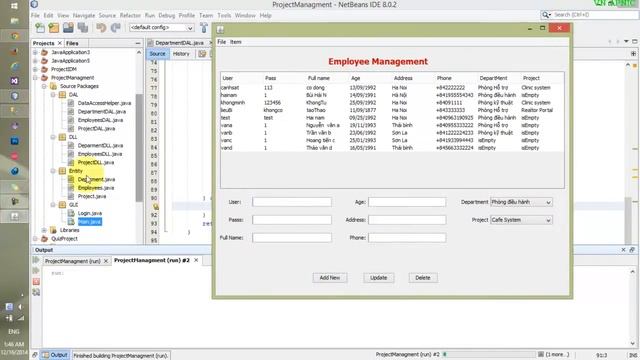This screenshot has width=640, height=360.
Task: Click the Build Project hammer icon
Action: tap(204, 27)
